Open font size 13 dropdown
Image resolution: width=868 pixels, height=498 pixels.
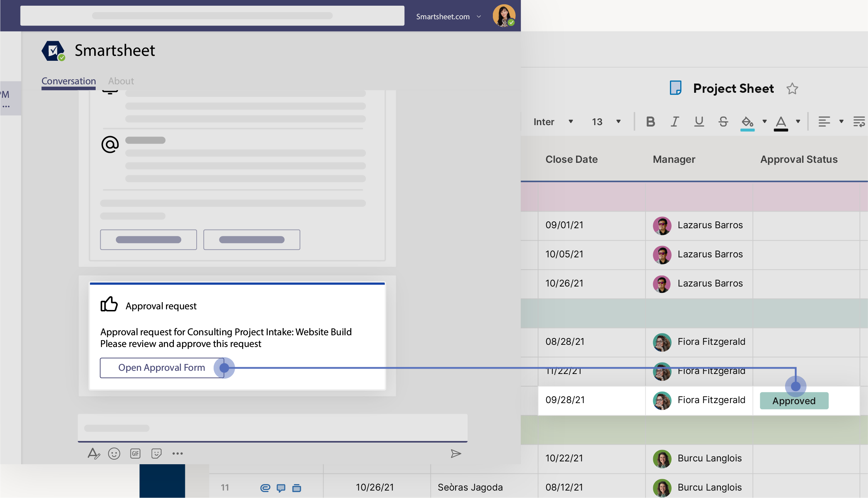pyautogui.click(x=618, y=122)
